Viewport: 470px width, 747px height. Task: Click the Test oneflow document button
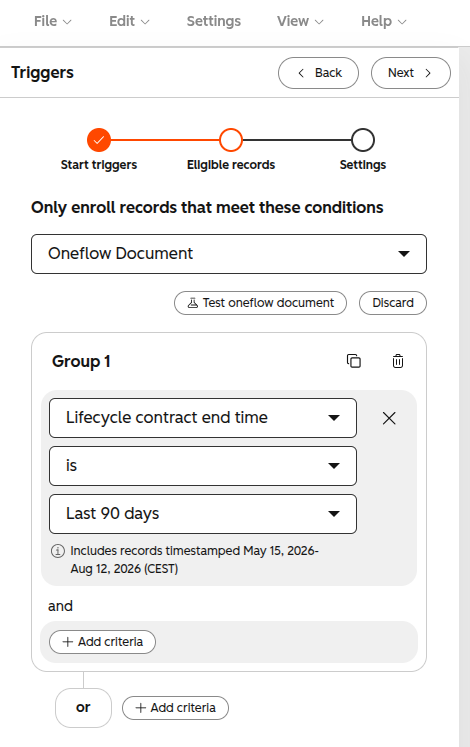click(x=260, y=303)
